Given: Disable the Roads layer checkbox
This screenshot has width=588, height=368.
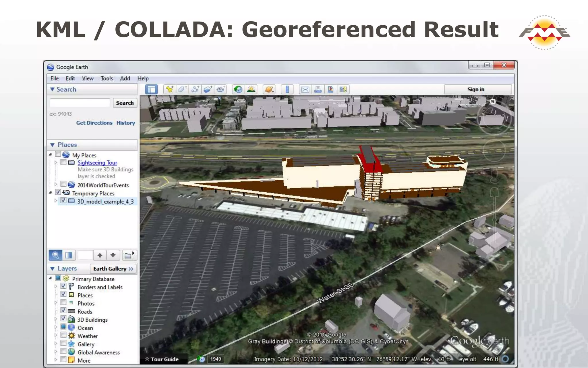Looking at the screenshot, I should click(x=63, y=310).
